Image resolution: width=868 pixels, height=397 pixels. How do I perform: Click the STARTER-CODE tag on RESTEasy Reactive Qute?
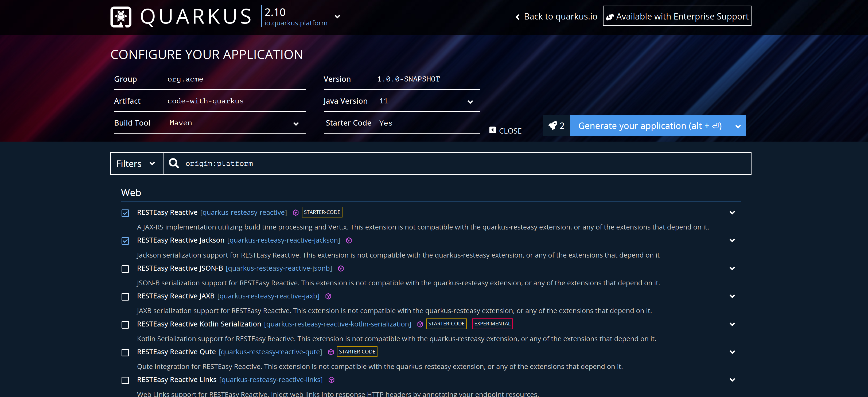click(357, 352)
